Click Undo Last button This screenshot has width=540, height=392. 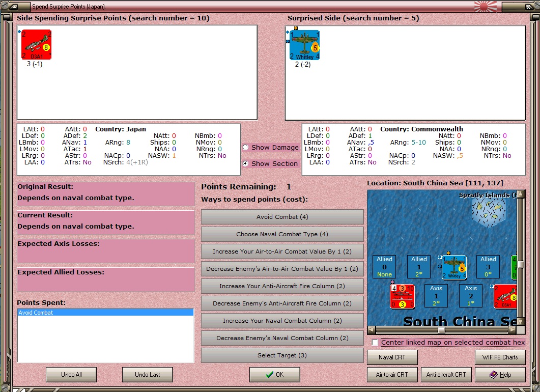(148, 374)
